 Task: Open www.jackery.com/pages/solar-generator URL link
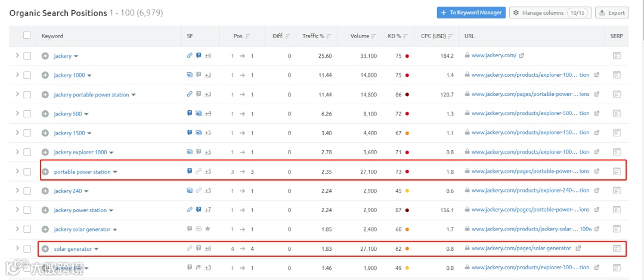pyautogui.click(x=521, y=248)
